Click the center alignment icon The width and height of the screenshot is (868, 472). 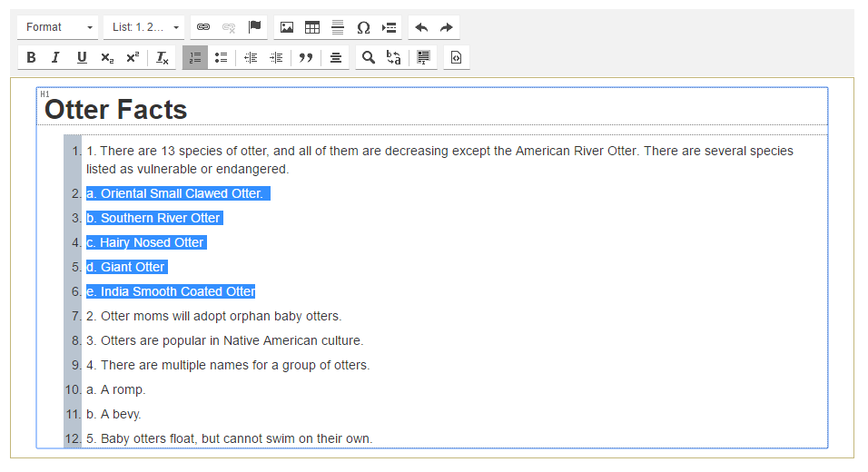point(335,57)
